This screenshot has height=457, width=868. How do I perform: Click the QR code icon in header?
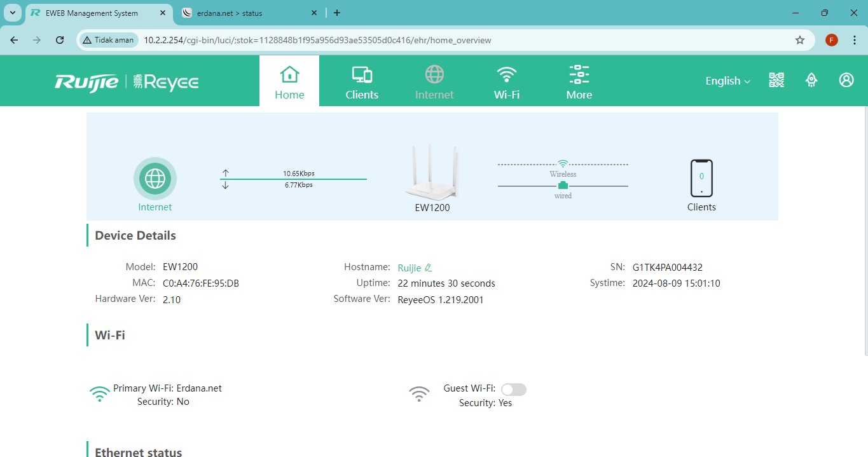(776, 80)
